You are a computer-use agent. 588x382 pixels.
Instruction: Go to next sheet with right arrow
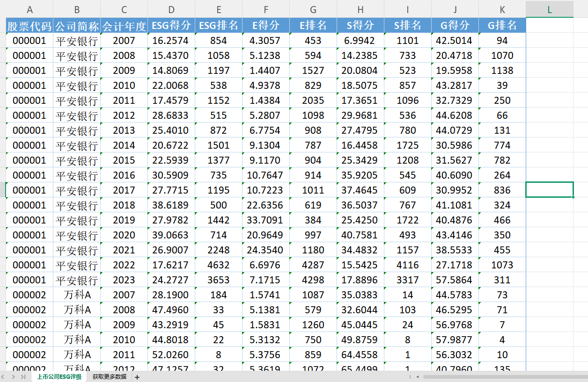click(13, 377)
